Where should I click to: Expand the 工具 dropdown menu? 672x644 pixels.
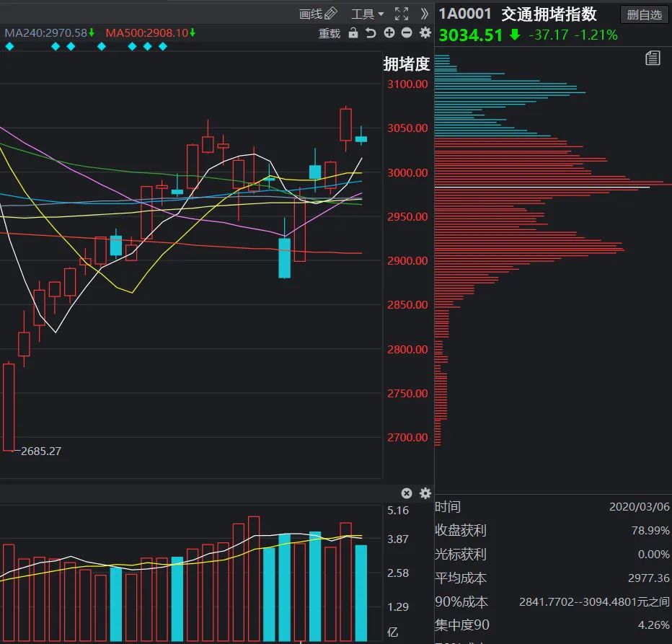367,14
